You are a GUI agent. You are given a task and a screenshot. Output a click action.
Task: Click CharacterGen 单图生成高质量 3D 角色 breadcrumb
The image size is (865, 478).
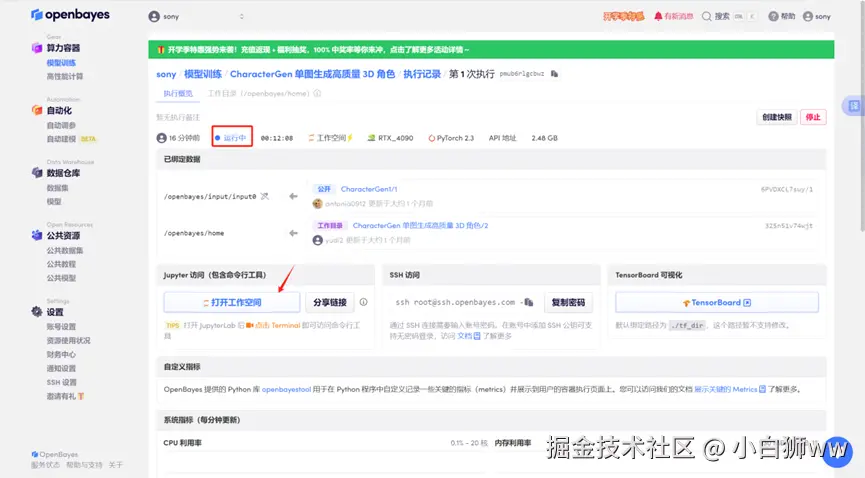pos(312,74)
